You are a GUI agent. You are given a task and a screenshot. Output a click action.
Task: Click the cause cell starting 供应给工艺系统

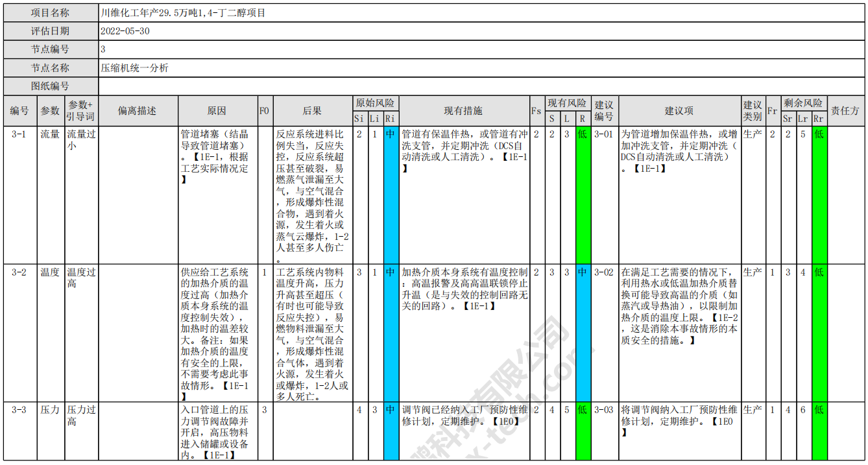point(217,333)
